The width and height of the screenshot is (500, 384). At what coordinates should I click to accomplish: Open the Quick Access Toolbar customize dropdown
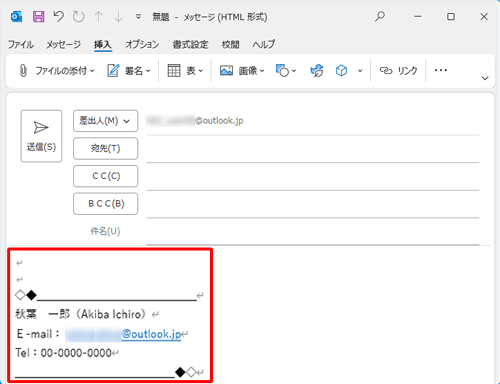[x=138, y=16]
